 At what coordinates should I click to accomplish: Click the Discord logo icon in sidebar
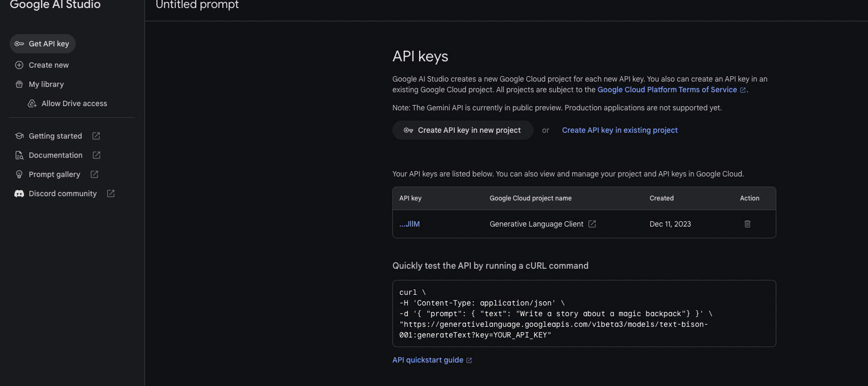(19, 194)
